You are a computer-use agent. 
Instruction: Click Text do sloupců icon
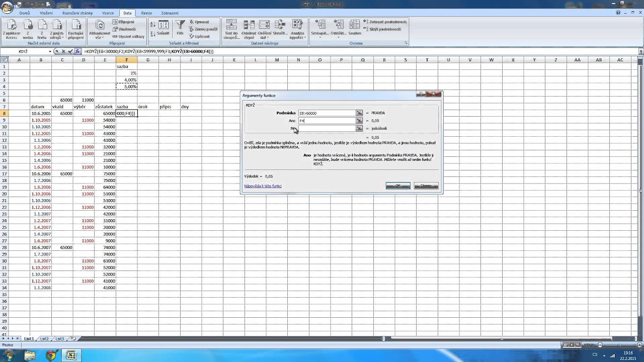point(231,29)
